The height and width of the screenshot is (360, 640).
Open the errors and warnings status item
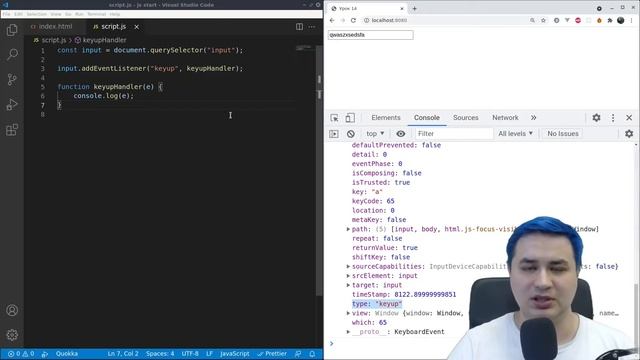(21, 354)
